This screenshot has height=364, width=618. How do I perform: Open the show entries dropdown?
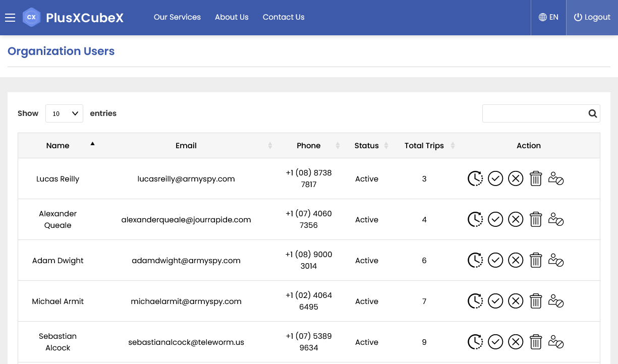(64, 113)
